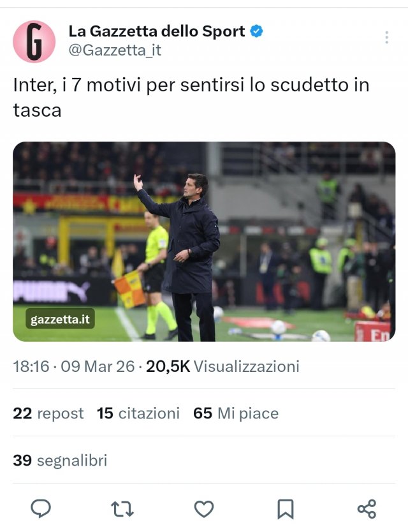Reply to the tweet via comment icon
Image resolution: width=408 pixels, height=532 pixels.
tap(41, 508)
